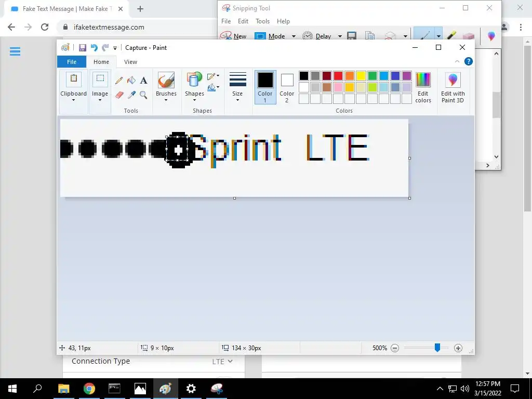Open the Shapes gallery icon

(x=194, y=81)
